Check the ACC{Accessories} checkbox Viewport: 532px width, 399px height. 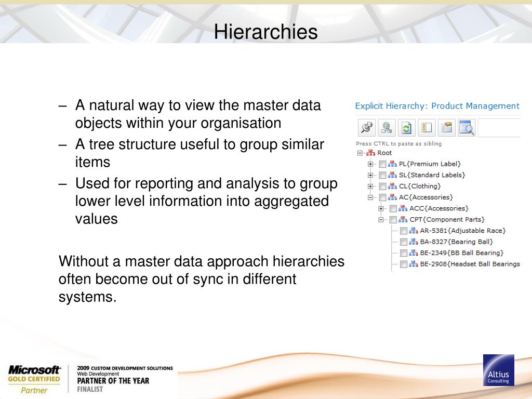point(393,209)
